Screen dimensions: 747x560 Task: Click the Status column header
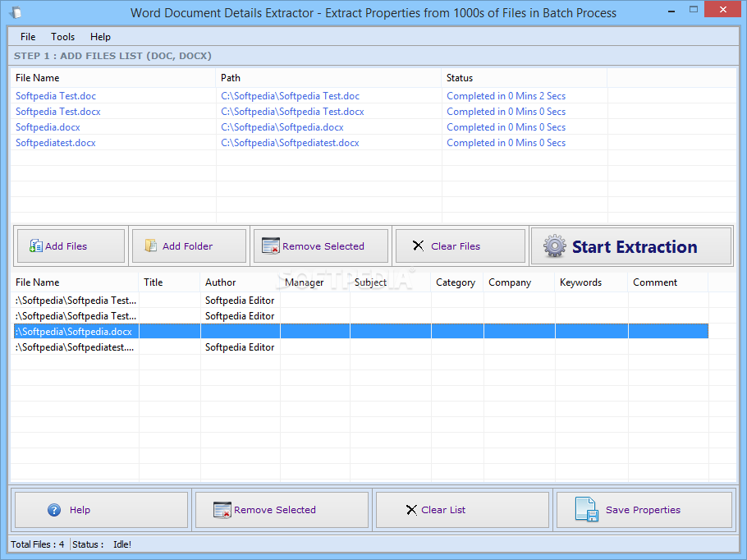[x=524, y=78]
